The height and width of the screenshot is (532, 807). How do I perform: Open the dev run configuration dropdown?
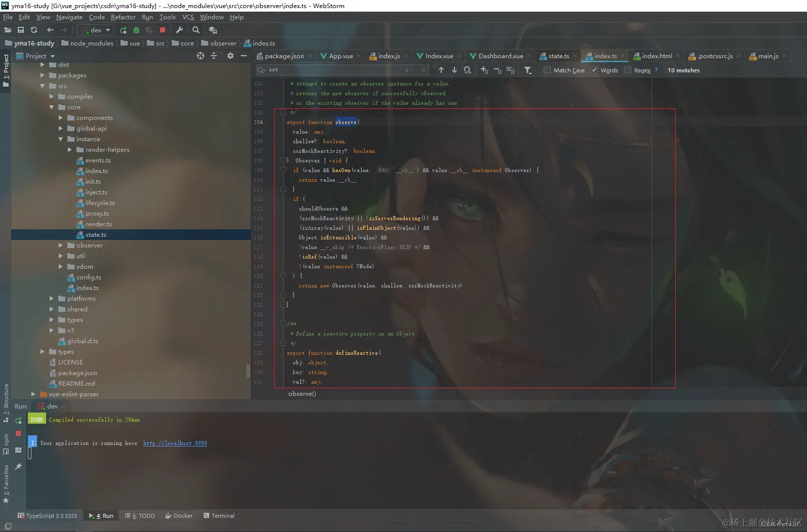[96, 30]
